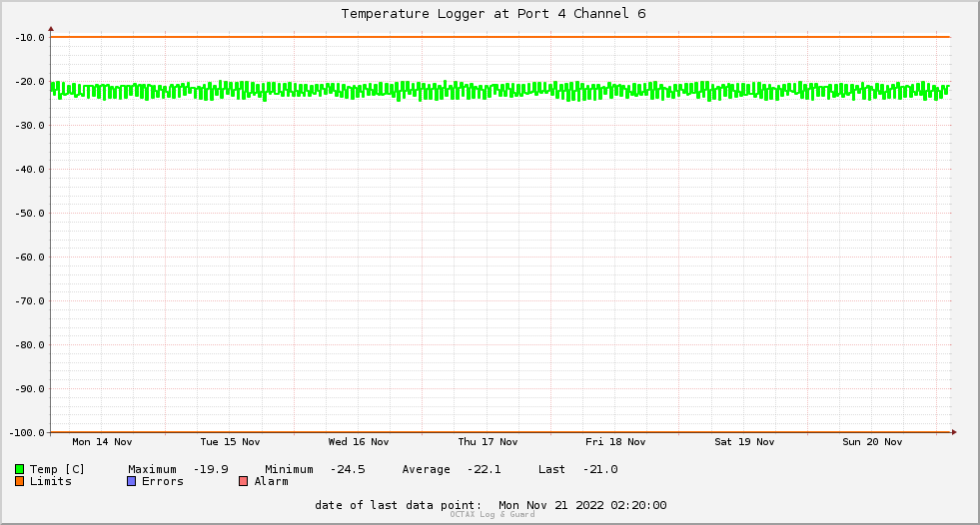Click the Minimum value -24.5
Image resolution: width=980 pixels, height=525 pixels.
[x=348, y=469]
